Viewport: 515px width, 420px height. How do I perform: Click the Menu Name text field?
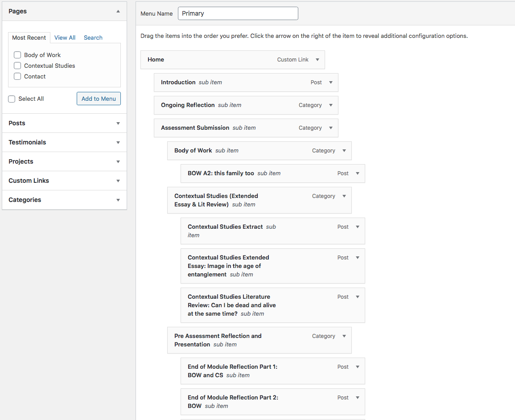(238, 13)
